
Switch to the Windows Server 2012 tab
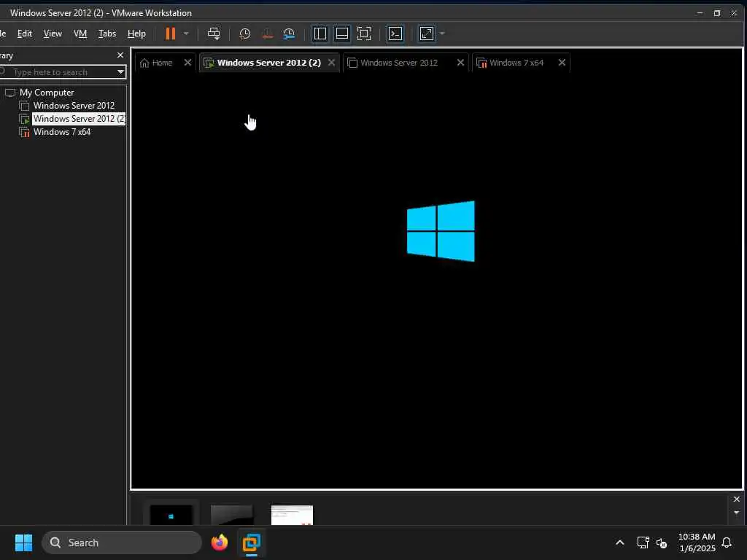[399, 63]
